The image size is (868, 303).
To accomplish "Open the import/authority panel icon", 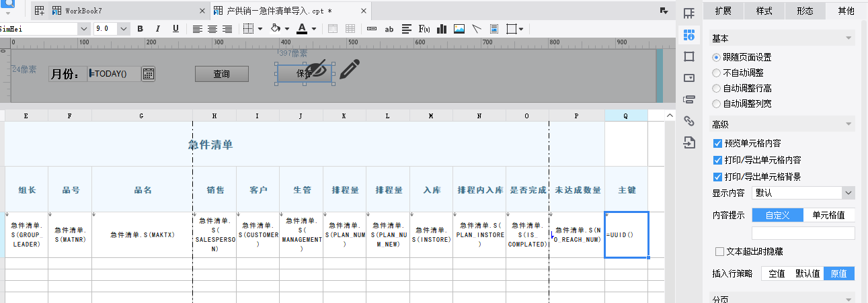I will click(x=688, y=142).
